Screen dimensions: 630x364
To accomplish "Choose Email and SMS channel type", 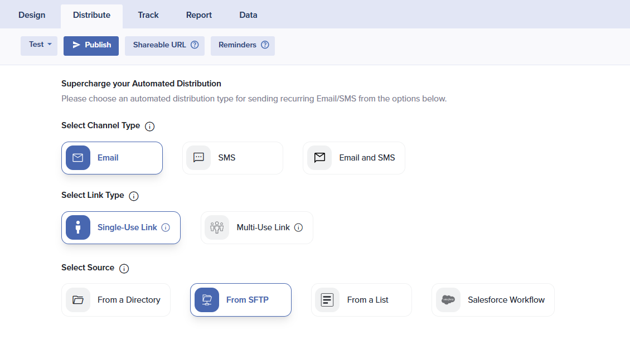I will (353, 158).
